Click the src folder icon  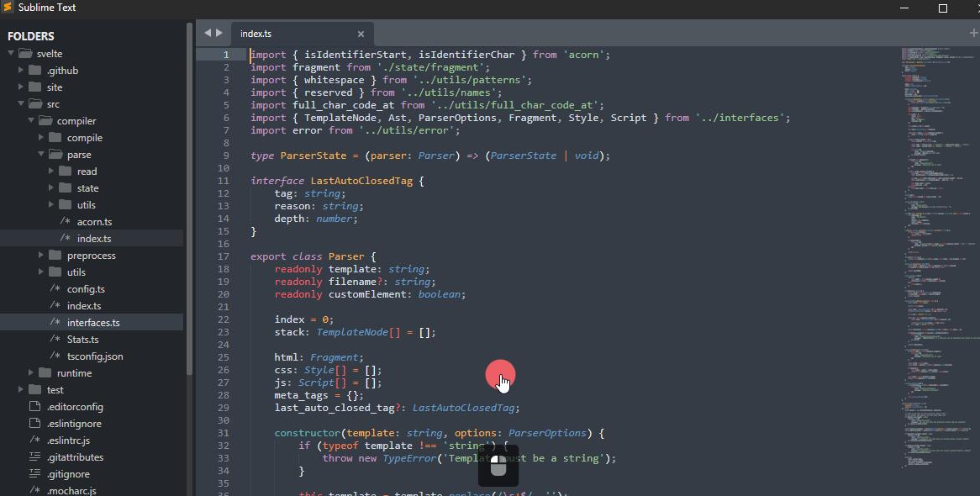[x=35, y=104]
